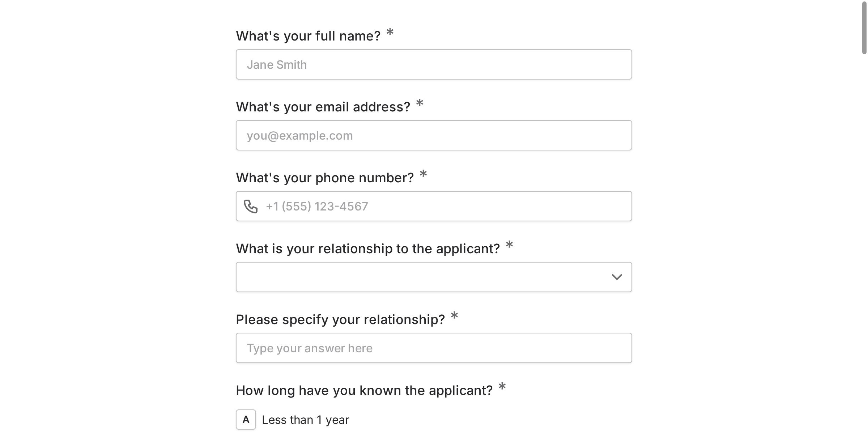Click the chevron arrow in relationship dropdown
The height and width of the screenshot is (434, 868).
click(x=617, y=277)
